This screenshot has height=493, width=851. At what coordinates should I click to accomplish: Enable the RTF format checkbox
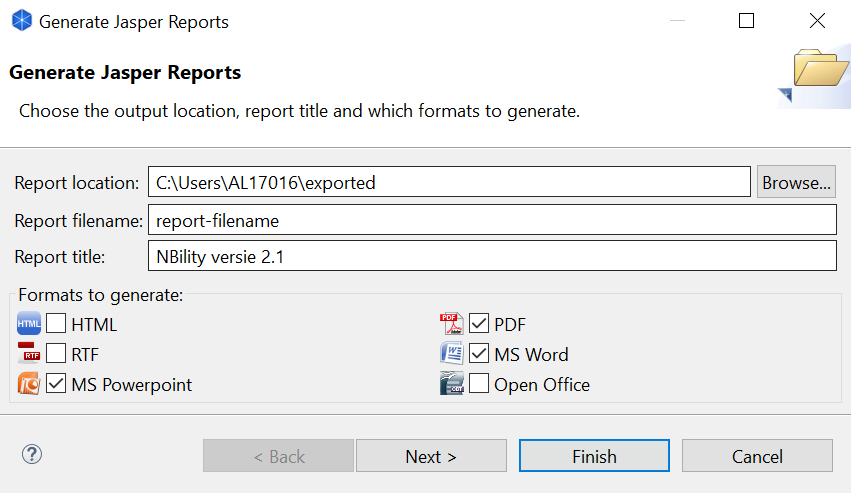(x=56, y=354)
